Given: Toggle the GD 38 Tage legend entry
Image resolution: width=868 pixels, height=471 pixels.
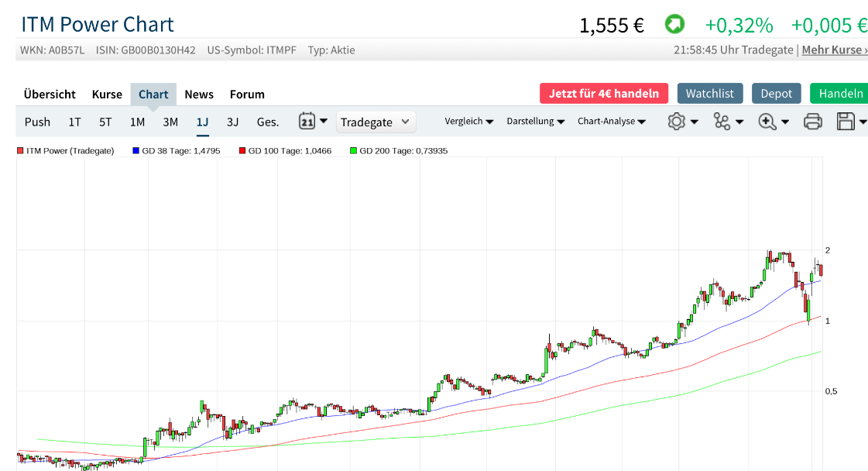Looking at the screenshot, I should click(x=177, y=151).
